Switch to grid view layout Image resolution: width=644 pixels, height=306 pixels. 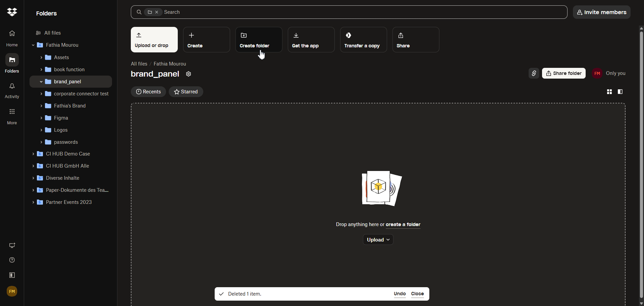[609, 92]
